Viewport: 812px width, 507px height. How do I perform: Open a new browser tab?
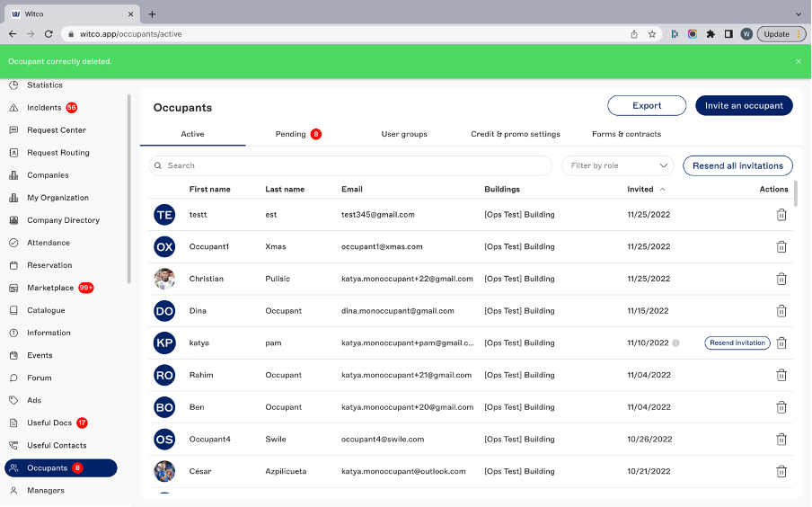(152, 14)
